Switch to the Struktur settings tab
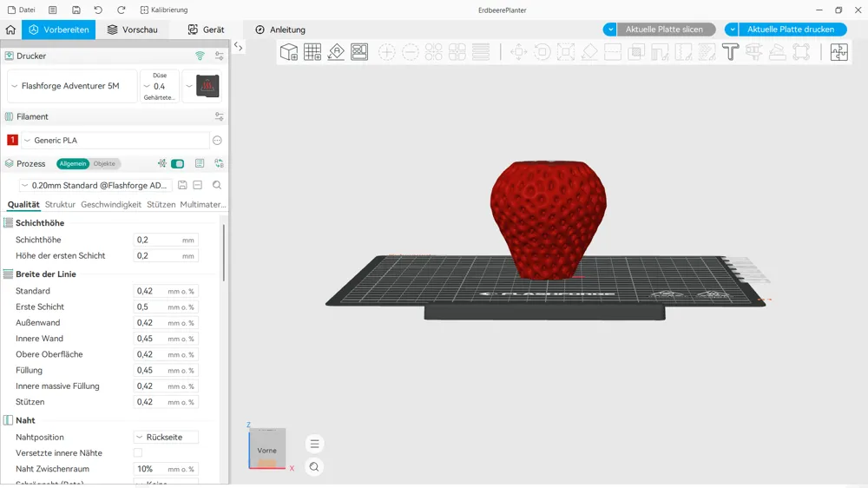868x488 pixels. pos(60,204)
